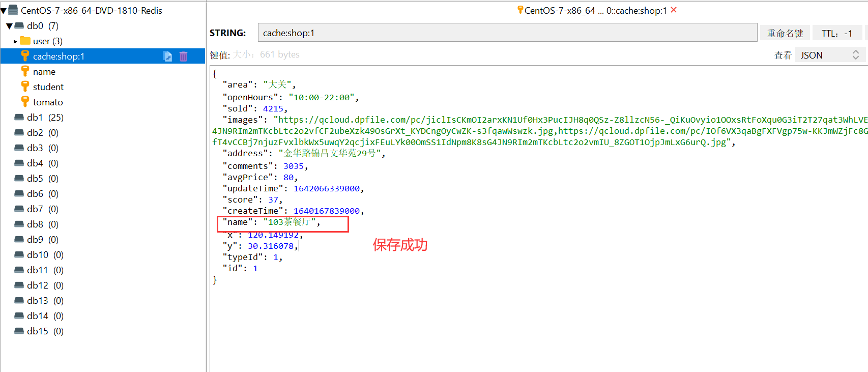Click the db3 database icon

[19, 148]
